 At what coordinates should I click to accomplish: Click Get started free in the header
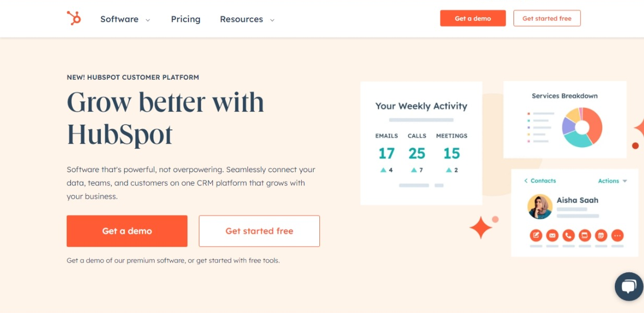coord(547,18)
